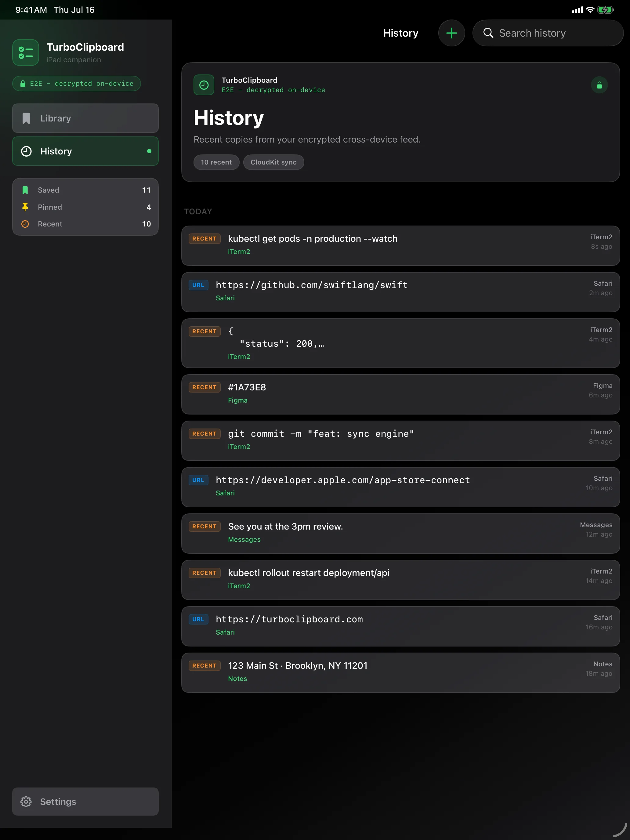Click the TurboClipboard app logo icon
630x840 pixels.
pyautogui.click(x=25, y=52)
